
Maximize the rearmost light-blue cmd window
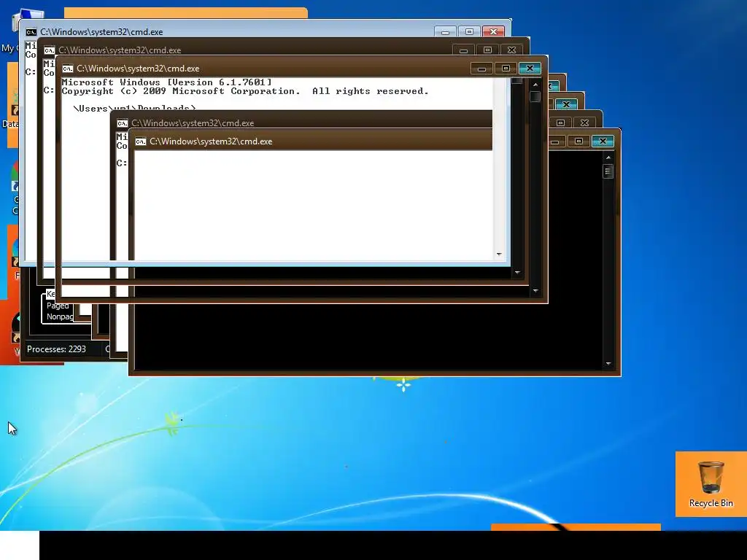[469, 32]
